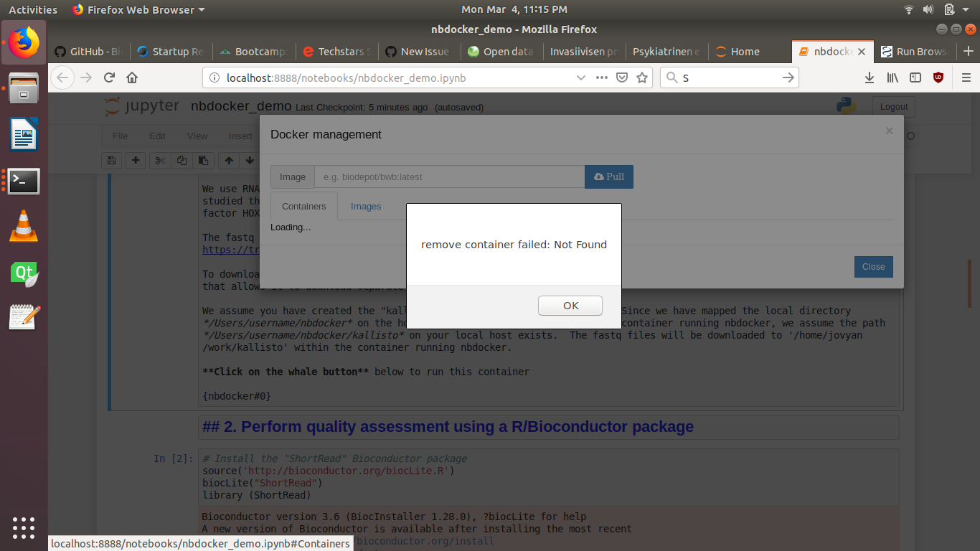Expand the address bar history dropdown arrow
This screenshot has width=980, height=551.
click(x=581, y=77)
